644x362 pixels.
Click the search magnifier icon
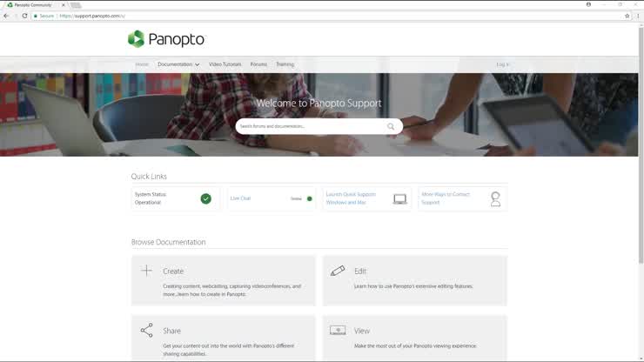tap(391, 126)
